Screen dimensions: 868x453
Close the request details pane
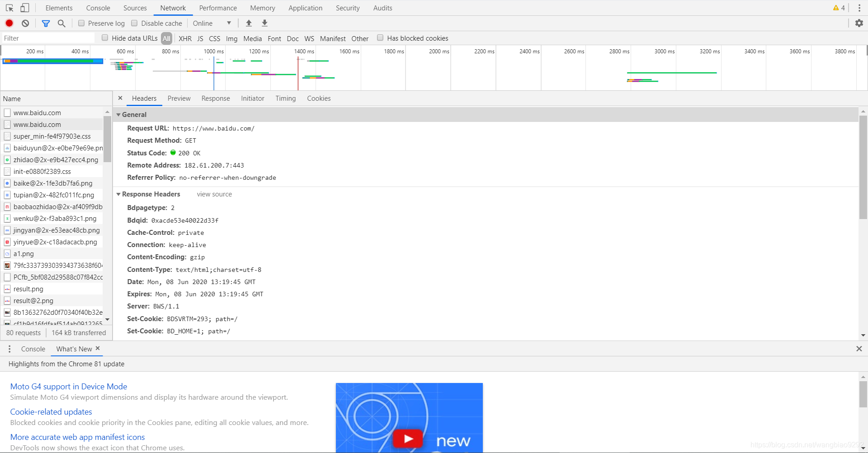click(120, 98)
